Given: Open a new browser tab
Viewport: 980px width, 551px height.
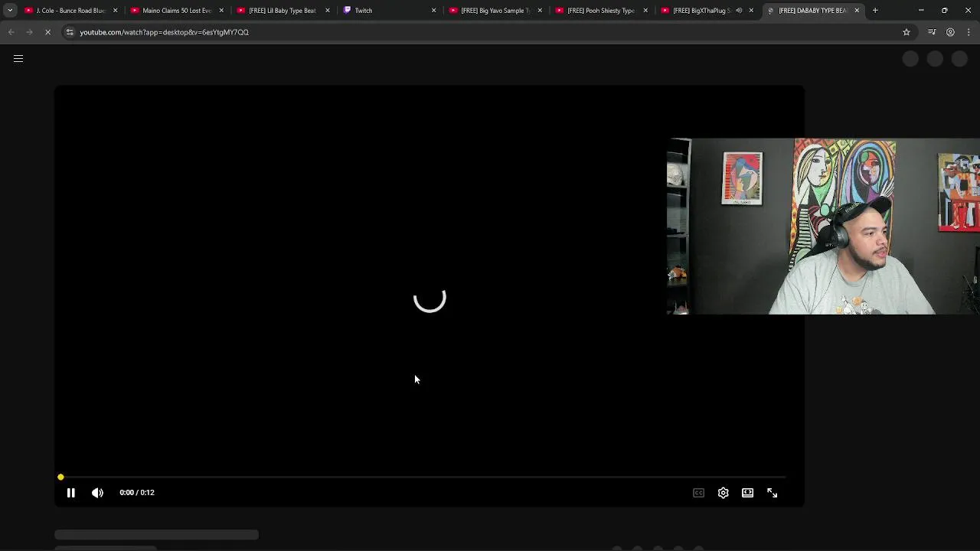Looking at the screenshot, I should click(x=875, y=11).
